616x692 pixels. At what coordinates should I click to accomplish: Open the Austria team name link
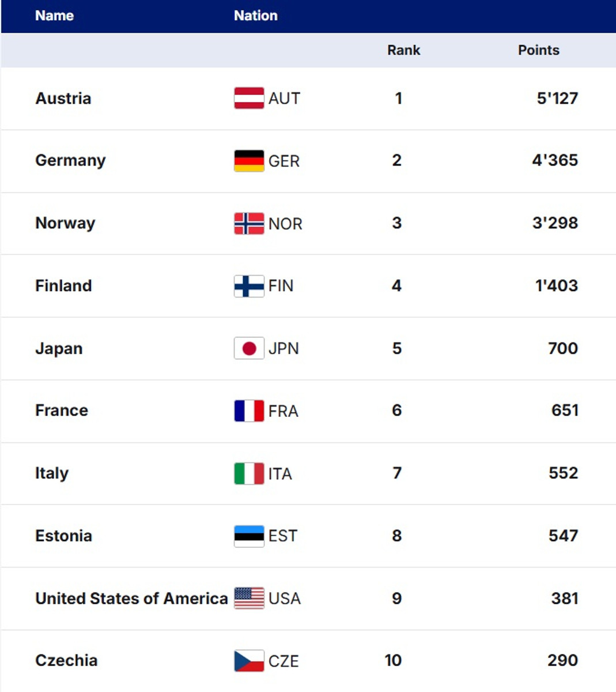coord(63,99)
